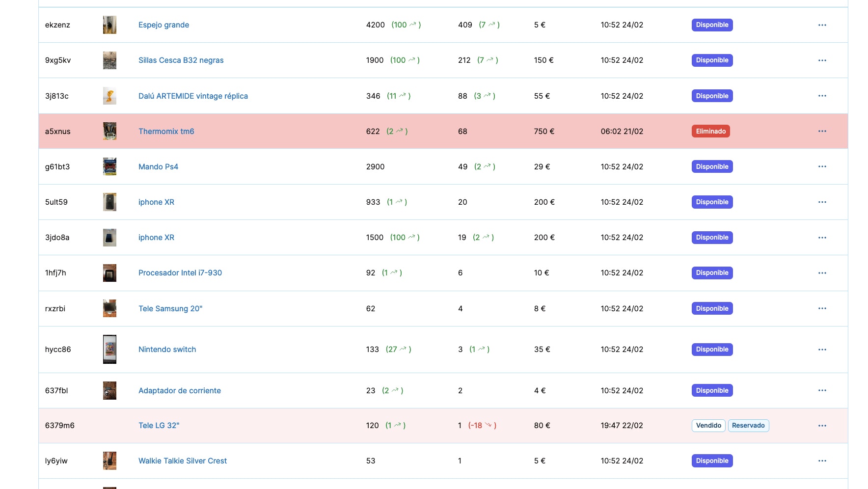Screen dimensions: 868x489
Task: Select the item ID hycc86
Action: pyautogui.click(x=58, y=349)
